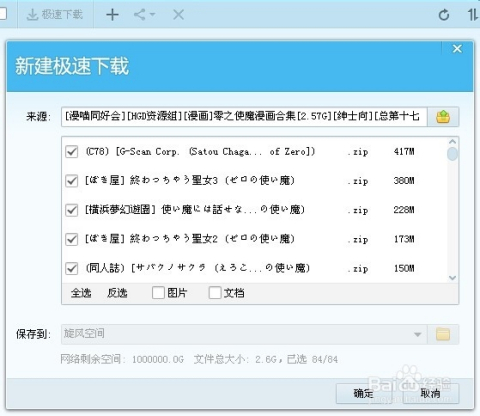Screen dimensions: 480x416
Task: Click the plus add-task icon in the toolbar
Action: point(112,15)
